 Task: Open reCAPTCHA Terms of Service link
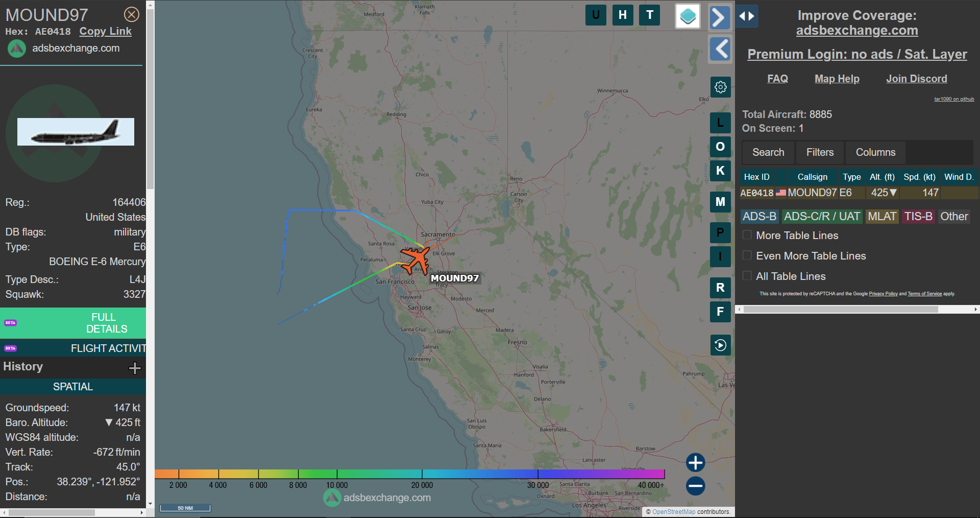[924, 294]
